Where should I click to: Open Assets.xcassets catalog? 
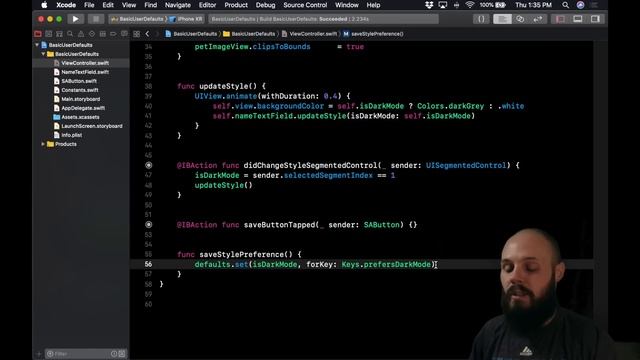(x=81, y=117)
